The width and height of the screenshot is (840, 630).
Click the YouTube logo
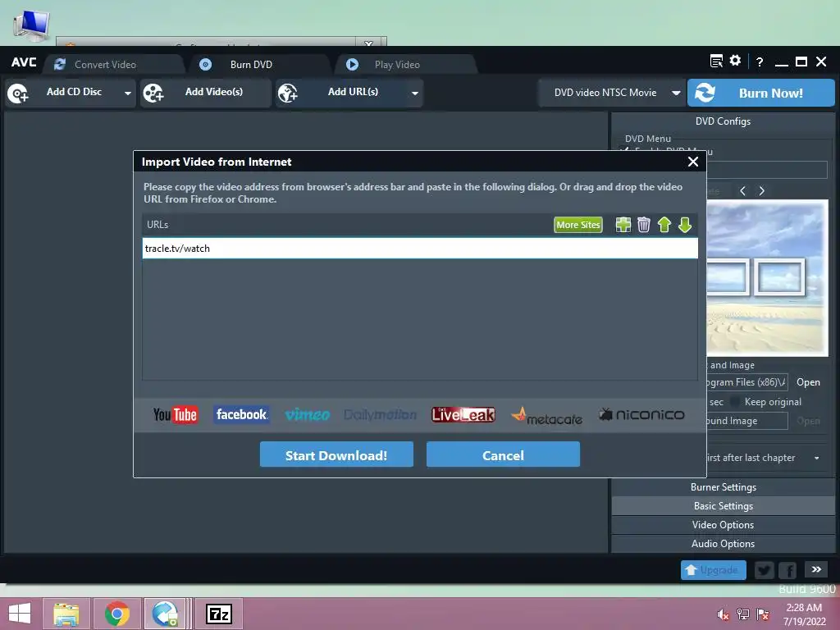click(x=176, y=414)
